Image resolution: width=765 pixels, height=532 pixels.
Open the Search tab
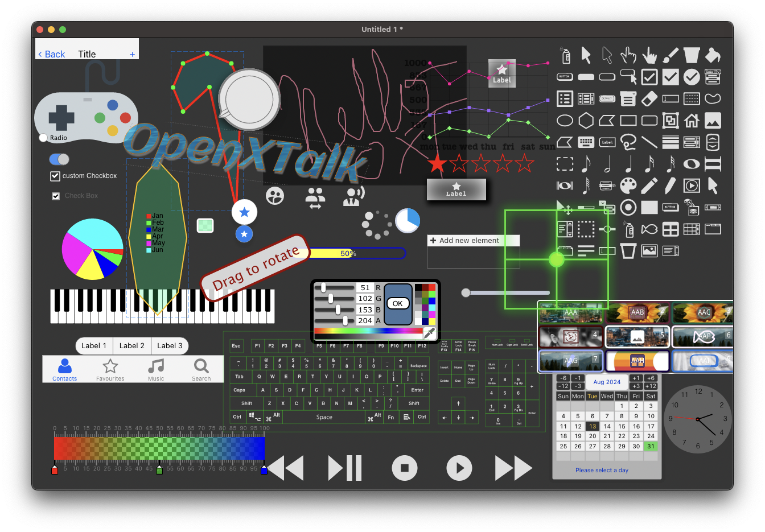click(x=201, y=370)
